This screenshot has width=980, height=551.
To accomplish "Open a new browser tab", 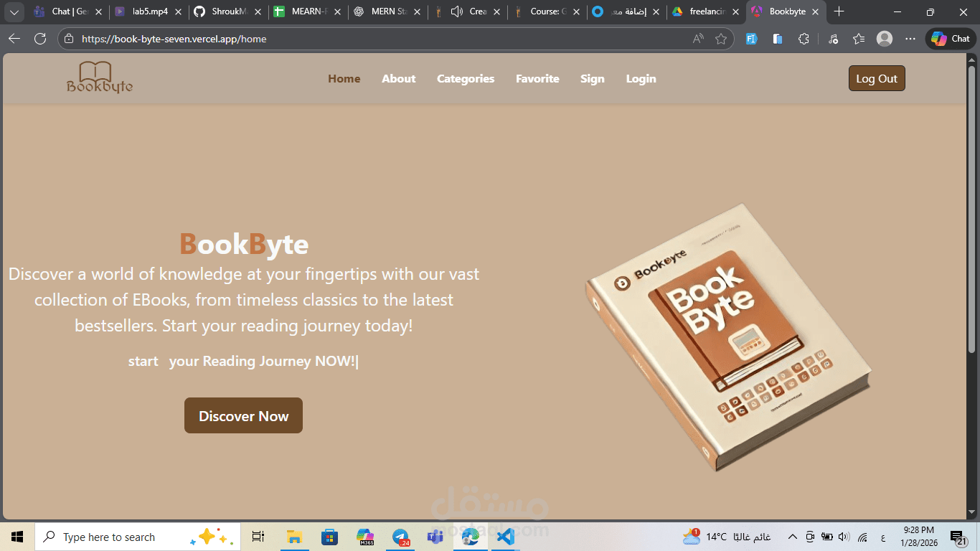I will click(839, 11).
